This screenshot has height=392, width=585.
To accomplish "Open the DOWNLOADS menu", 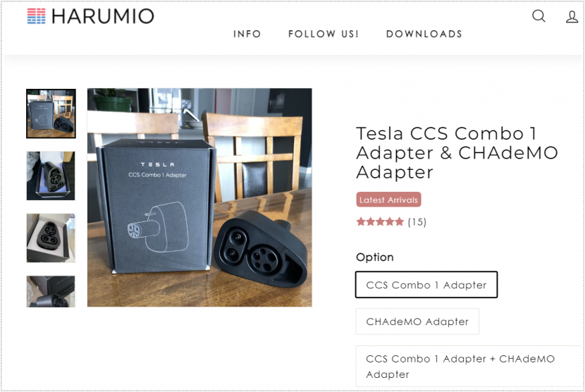I will [x=424, y=34].
